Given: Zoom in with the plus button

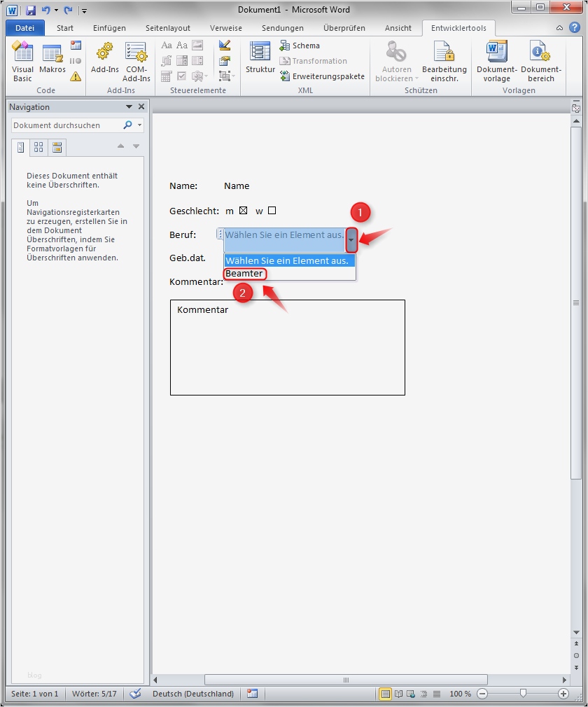Looking at the screenshot, I should tap(563, 694).
